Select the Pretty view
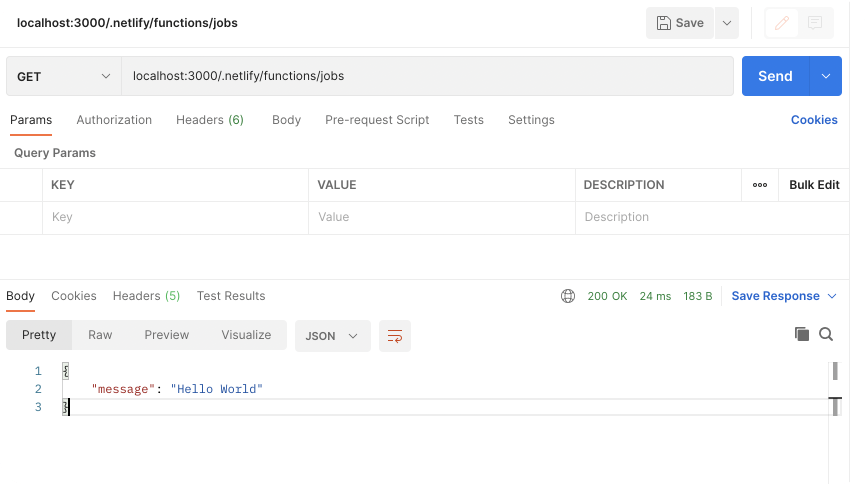This screenshot has width=865, height=484. (39, 335)
